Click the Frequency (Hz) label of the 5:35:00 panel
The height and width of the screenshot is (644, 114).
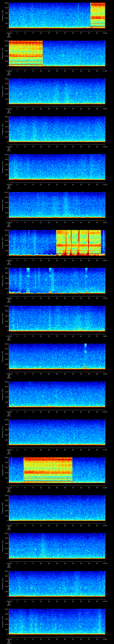pos(3,243)
